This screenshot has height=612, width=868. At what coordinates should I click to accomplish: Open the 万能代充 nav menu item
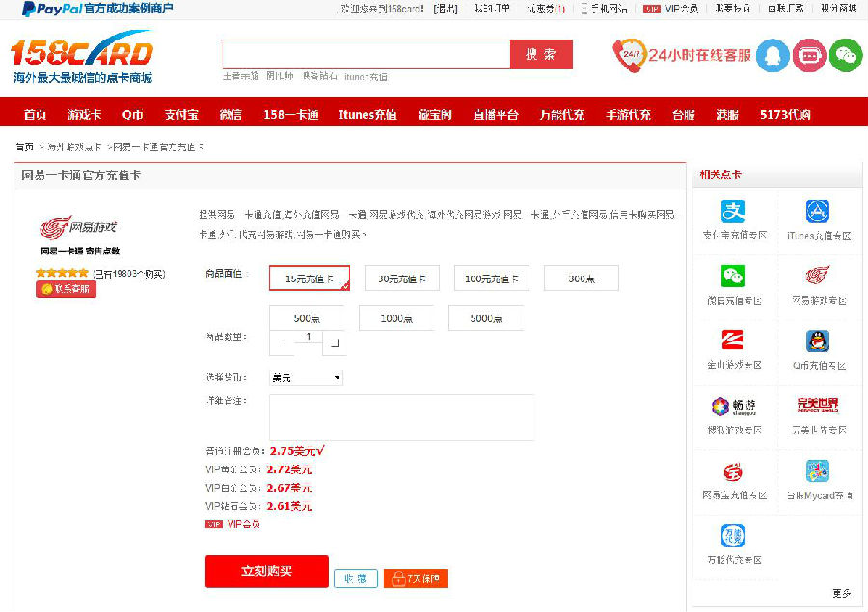click(562, 115)
